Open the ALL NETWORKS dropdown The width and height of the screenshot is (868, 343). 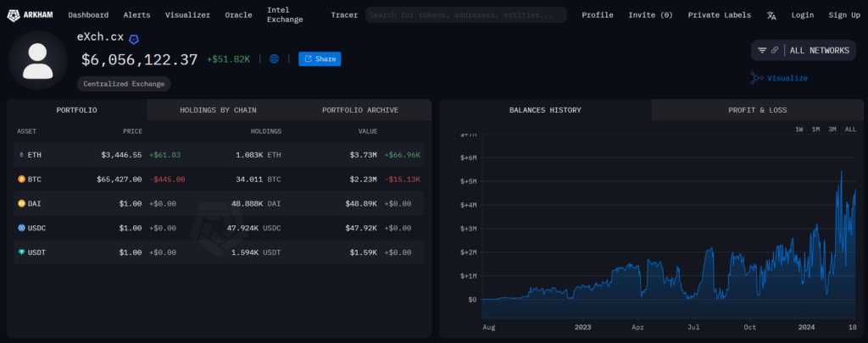tap(819, 51)
